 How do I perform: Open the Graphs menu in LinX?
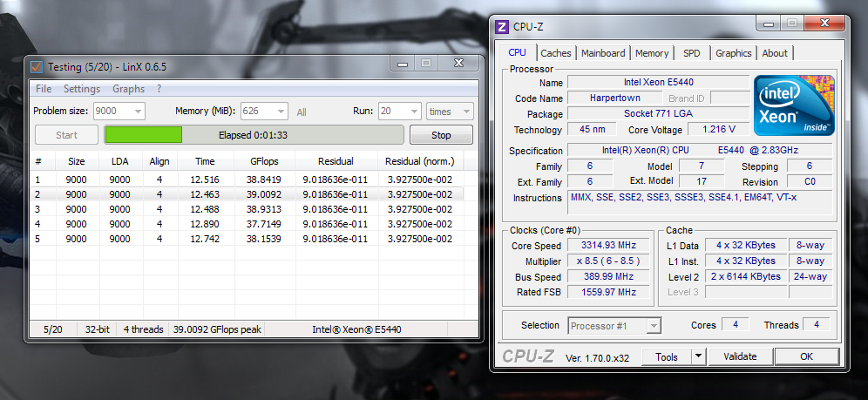click(x=128, y=89)
